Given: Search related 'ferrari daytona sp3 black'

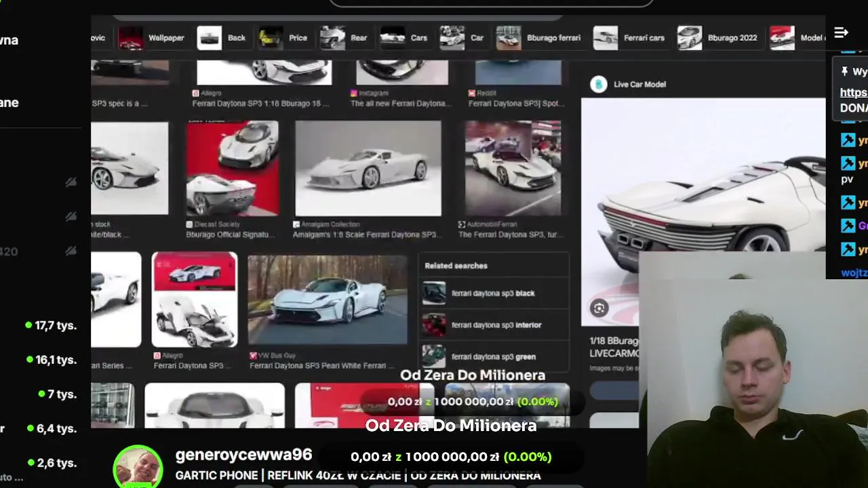Looking at the screenshot, I should pos(493,293).
